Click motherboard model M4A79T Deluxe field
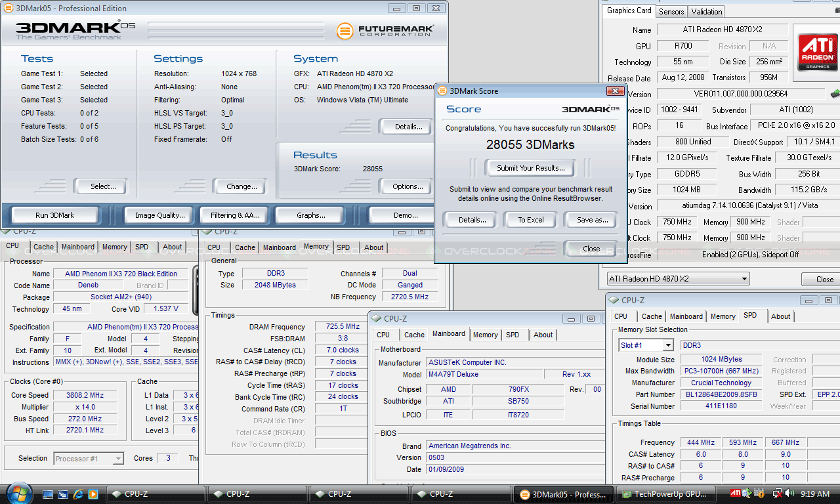This screenshot has height=504, width=840. (484, 374)
